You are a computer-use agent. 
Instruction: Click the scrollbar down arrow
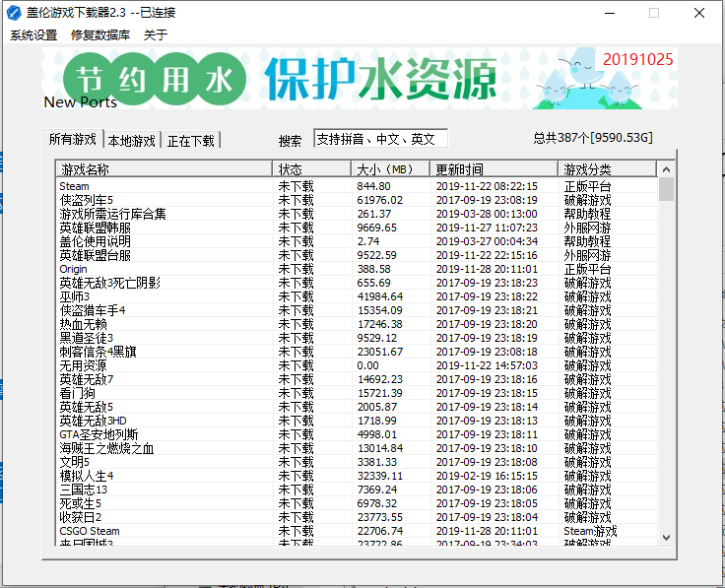(x=666, y=538)
